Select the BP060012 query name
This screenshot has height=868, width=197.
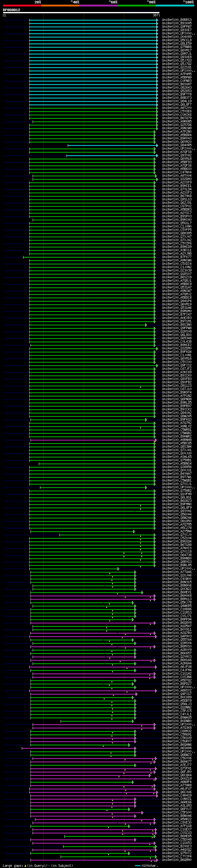(x=11, y=10)
